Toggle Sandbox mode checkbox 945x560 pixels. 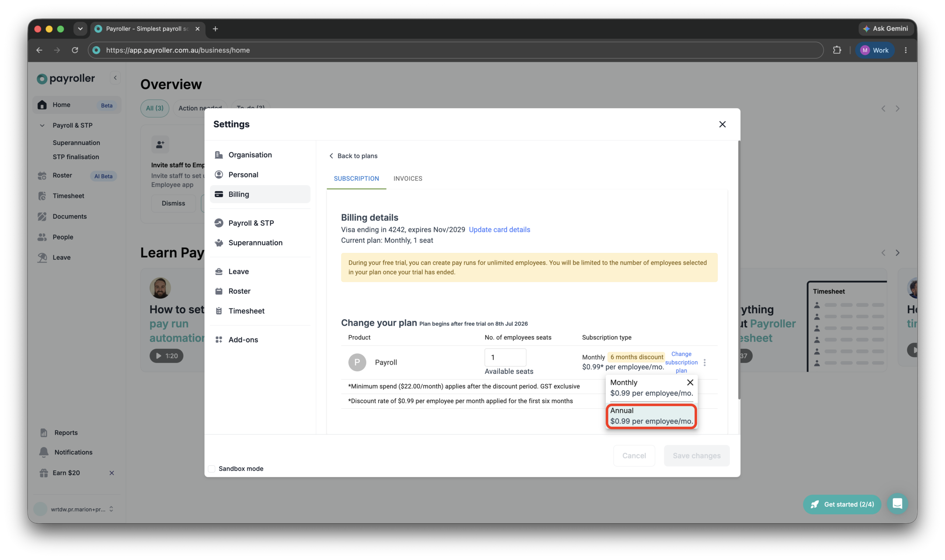[212, 468]
